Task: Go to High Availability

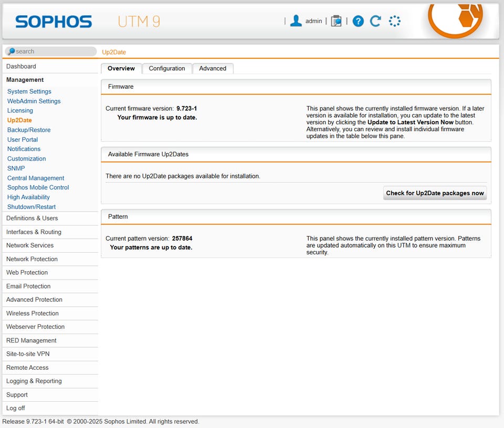Action: 28,197
